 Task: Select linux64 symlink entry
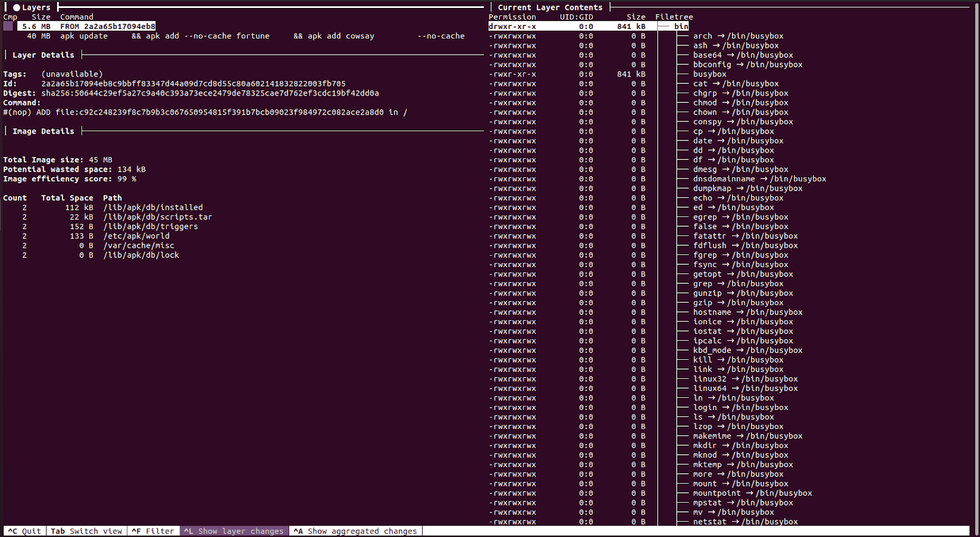coord(745,389)
